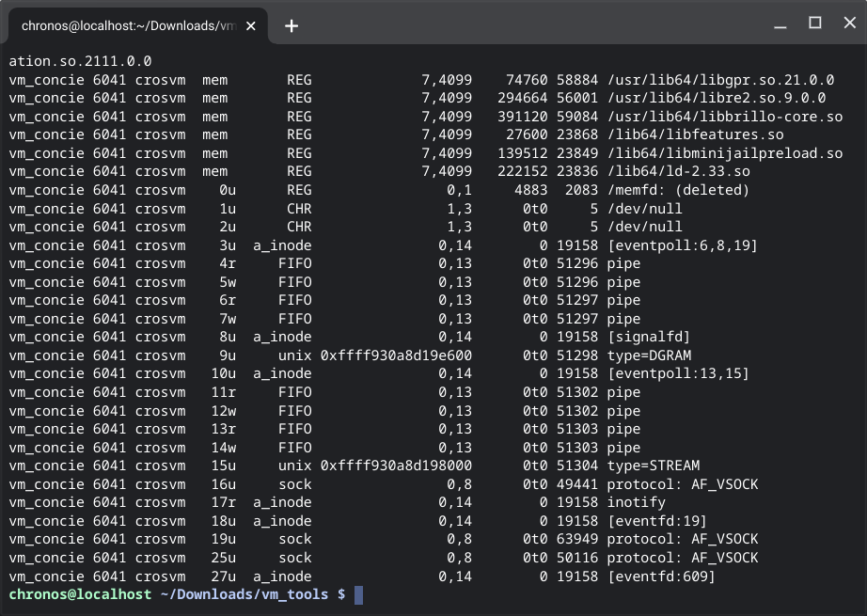867x616 pixels.
Task: Click chronos@localhost in the prompt
Action: [x=80, y=595]
